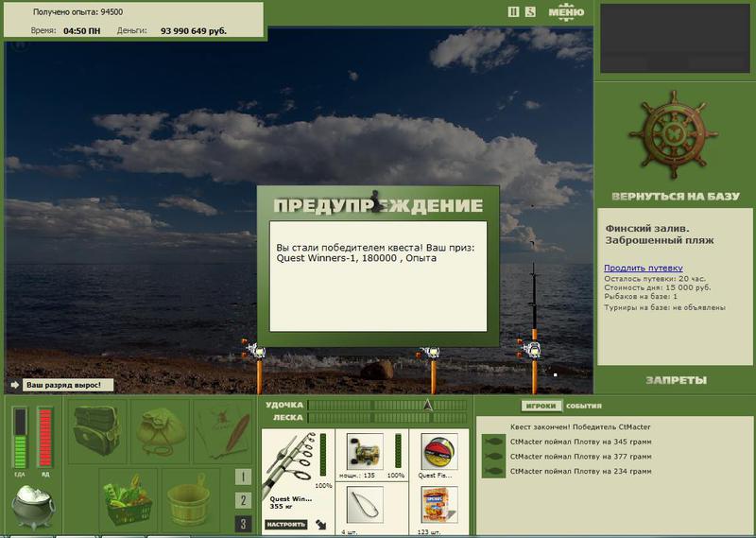
Task: Click the middle fishing rod on shore
Action: point(432,369)
